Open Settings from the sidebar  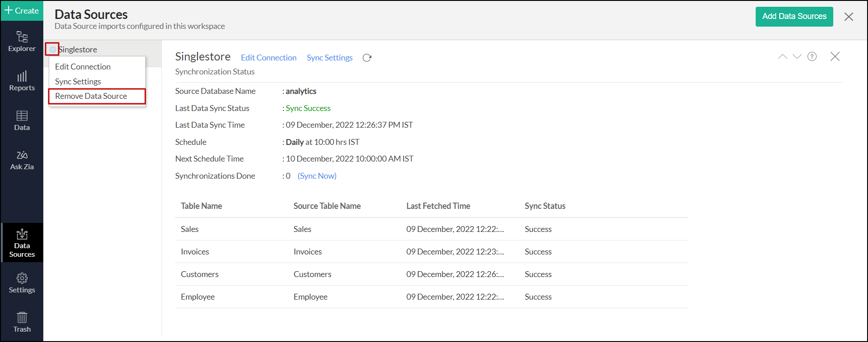pyautogui.click(x=22, y=283)
